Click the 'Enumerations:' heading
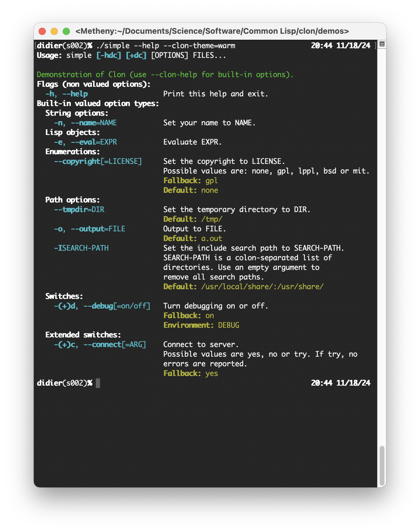The image size is (420, 532). coord(73,152)
